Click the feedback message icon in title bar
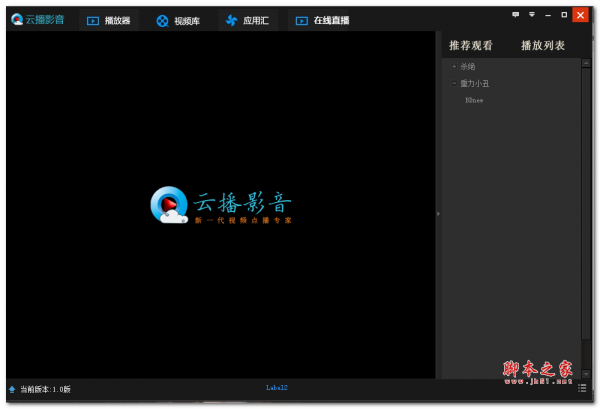 [515, 14]
